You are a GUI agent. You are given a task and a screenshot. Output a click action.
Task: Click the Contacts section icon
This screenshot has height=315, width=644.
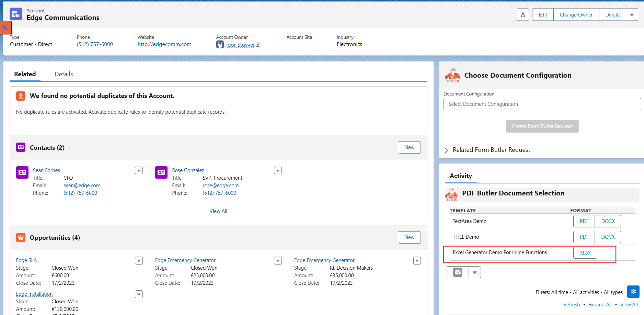coord(21,147)
